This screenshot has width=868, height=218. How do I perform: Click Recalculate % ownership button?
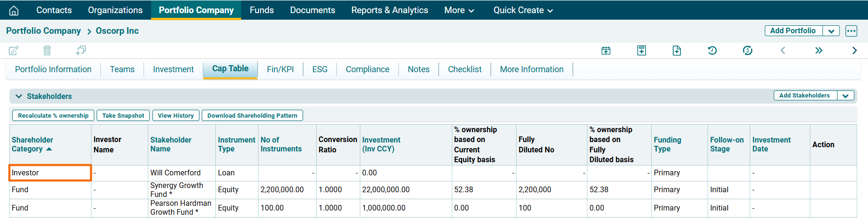pyautogui.click(x=53, y=115)
